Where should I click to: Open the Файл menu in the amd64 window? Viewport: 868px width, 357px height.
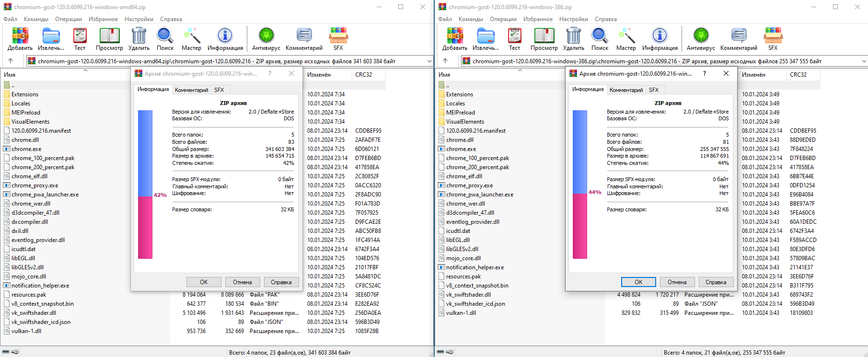(10, 19)
